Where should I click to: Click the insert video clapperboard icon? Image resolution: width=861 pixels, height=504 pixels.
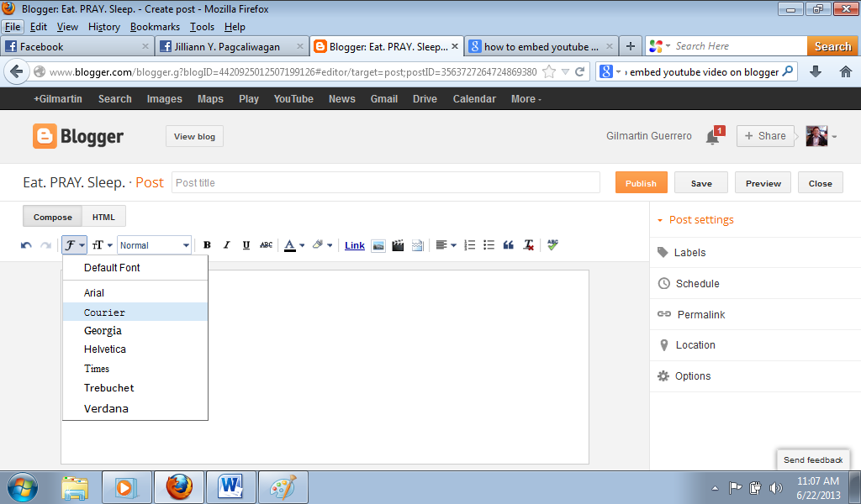coord(398,245)
